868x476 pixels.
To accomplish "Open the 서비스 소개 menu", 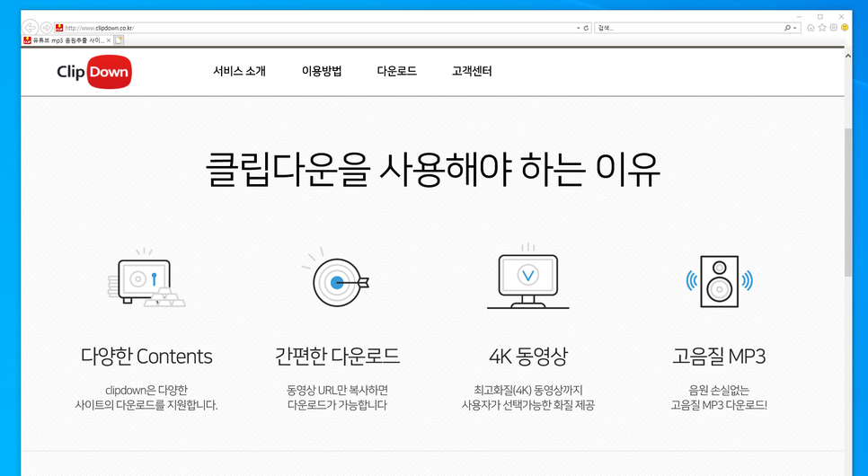I will [x=239, y=72].
